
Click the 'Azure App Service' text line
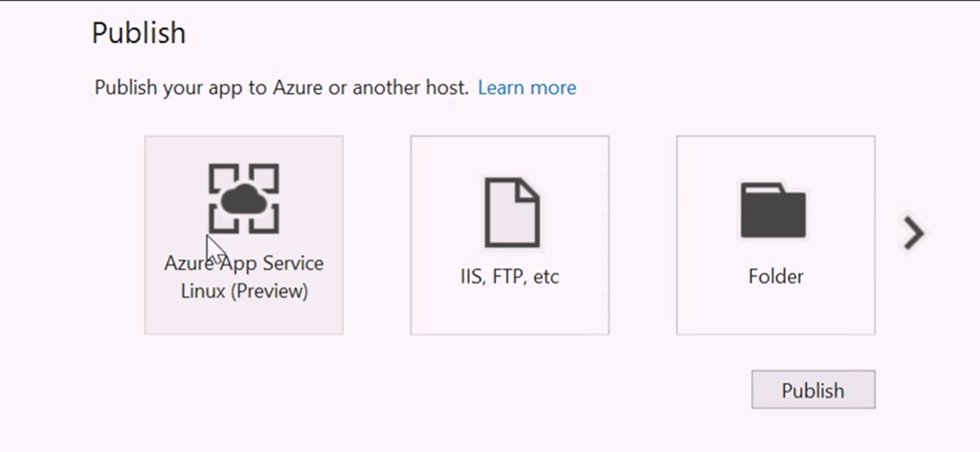[x=244, y=263]
